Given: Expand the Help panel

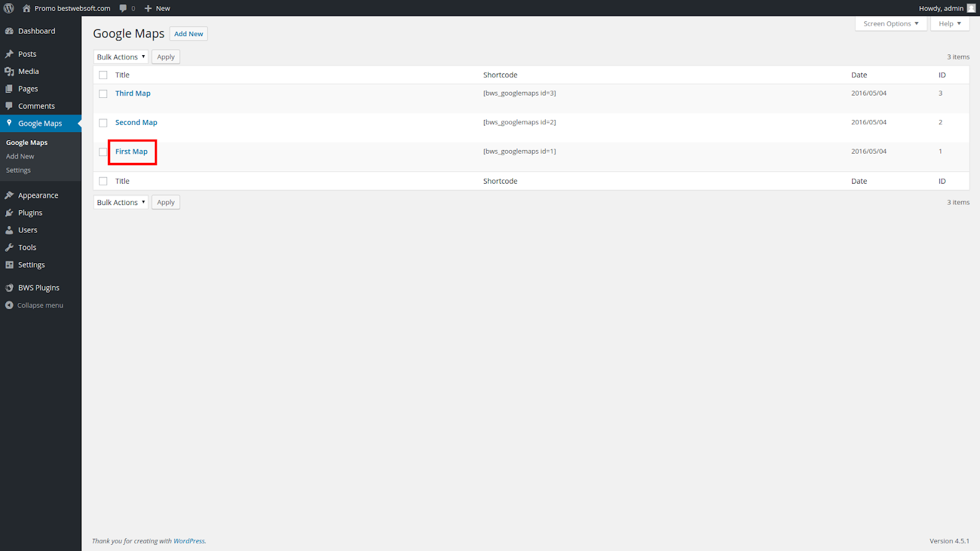Looking at the screenshot, I should [950, 24].
